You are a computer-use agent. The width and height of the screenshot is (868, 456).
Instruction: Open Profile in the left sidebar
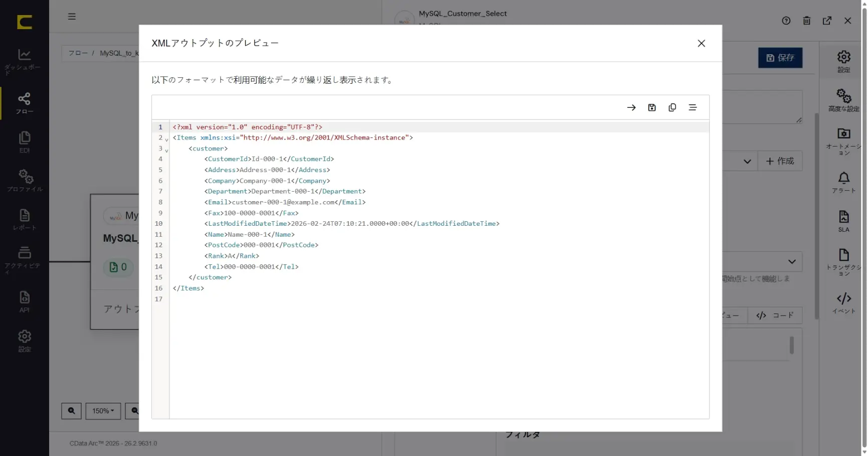(x=24, y=181)
